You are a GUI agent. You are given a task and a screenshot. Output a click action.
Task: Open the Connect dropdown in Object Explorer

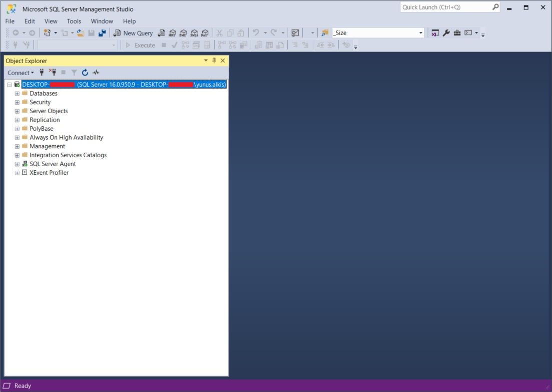click(20, 73)
